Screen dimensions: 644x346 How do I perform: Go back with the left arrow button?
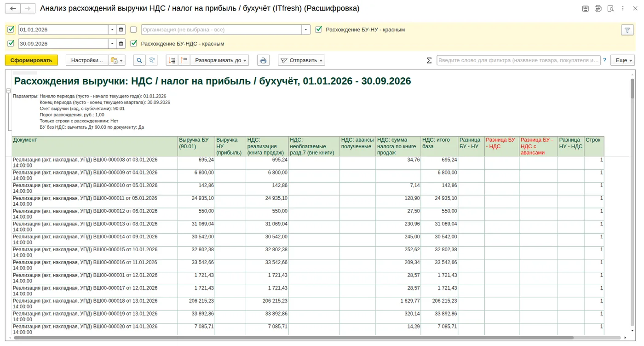[13, 8]
